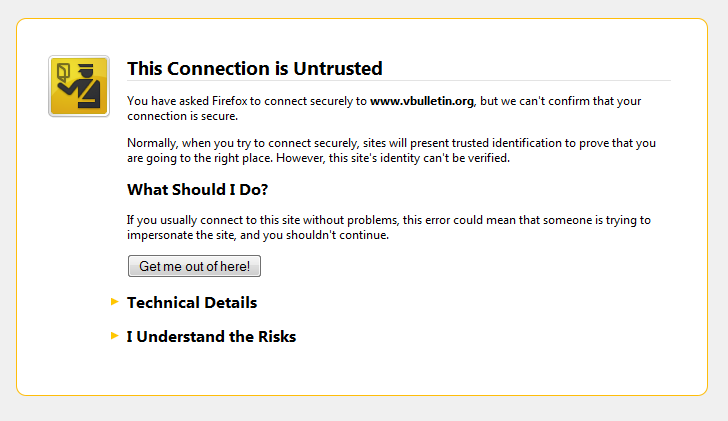Click the police officer warning icon

coord(78,86)
